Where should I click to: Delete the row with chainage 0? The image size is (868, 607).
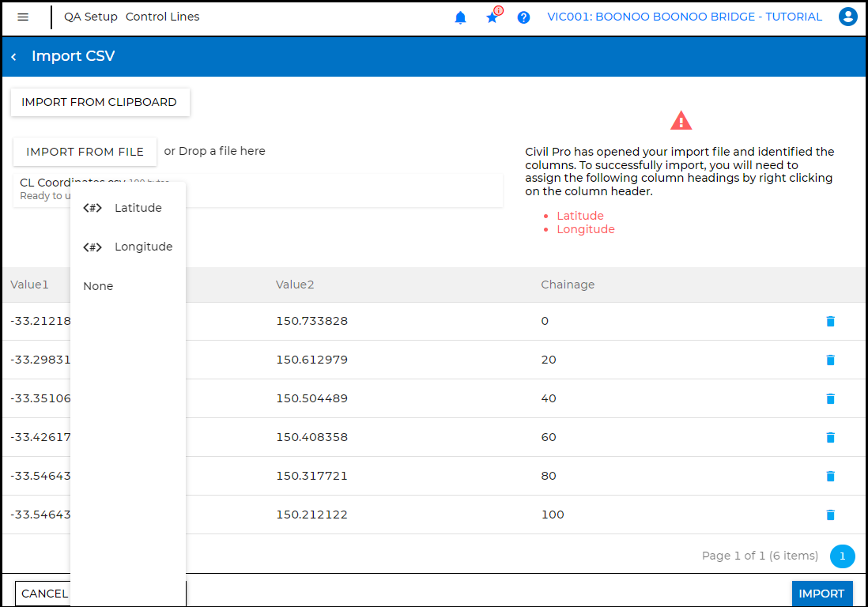(830, 322)
